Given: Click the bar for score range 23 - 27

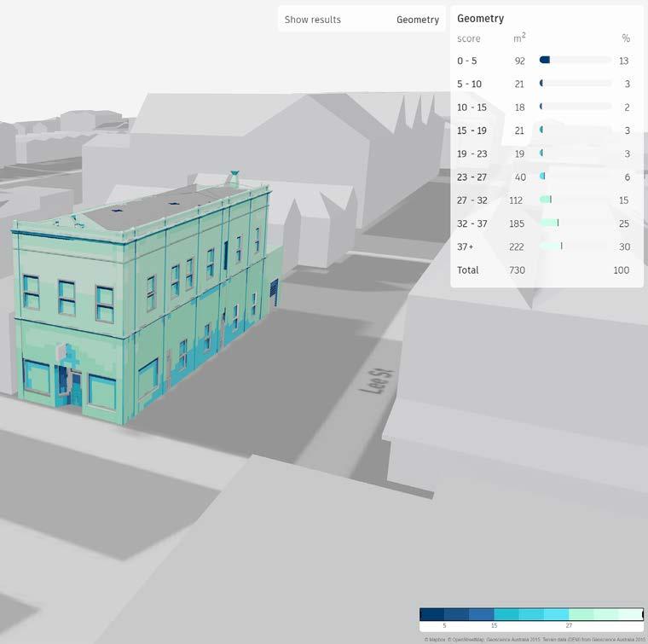Looking at the screenshot, I should [542, 176].
